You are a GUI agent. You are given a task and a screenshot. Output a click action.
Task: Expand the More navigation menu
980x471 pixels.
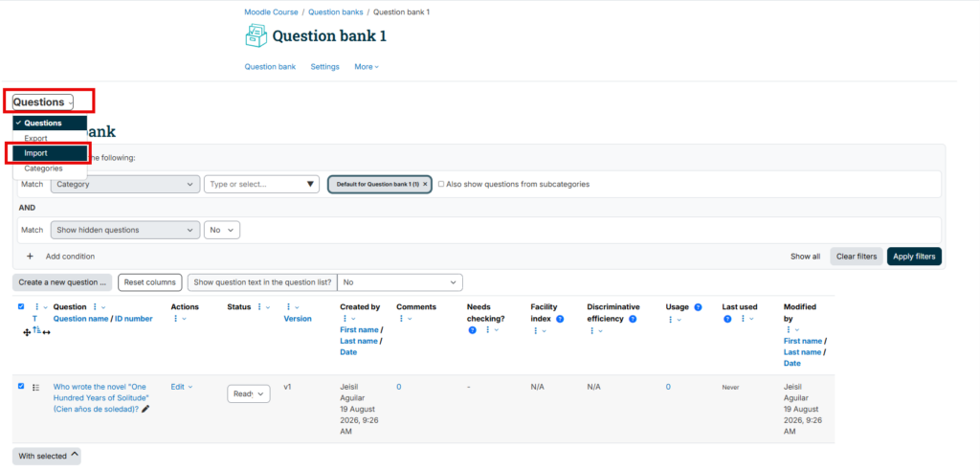pos(367,67)
